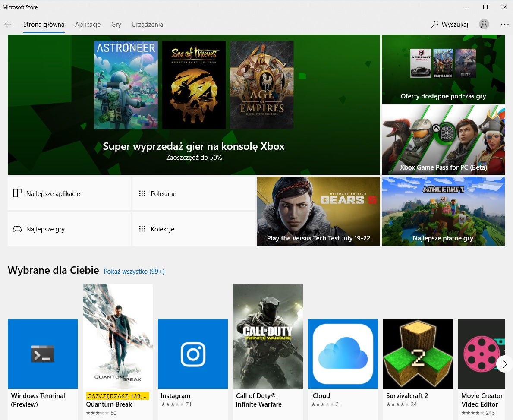The width and height of the screenshot is (513, 420).
Task: Select the Astroneer game cover
Action: point(126,85)
